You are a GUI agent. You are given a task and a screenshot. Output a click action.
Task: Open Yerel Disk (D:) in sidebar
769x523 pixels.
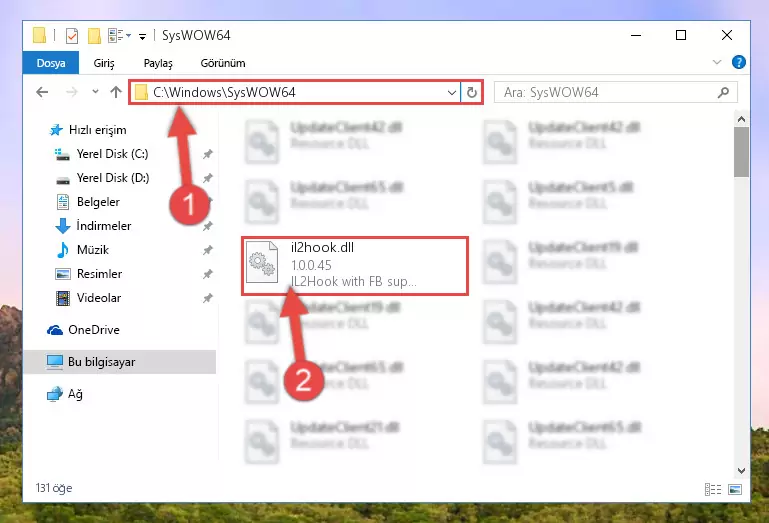pyautogui.click(x=112, y=178)
